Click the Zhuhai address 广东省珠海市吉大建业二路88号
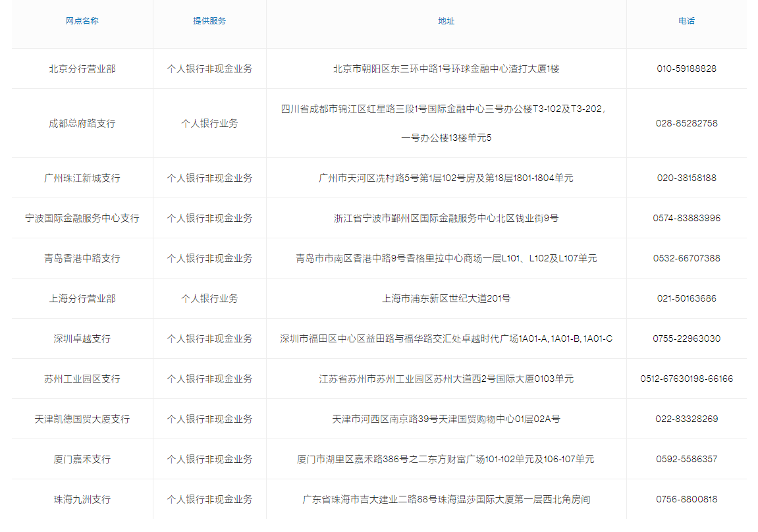Image resolution: width=758 pixels, height=532 pixels. [447, 498]
